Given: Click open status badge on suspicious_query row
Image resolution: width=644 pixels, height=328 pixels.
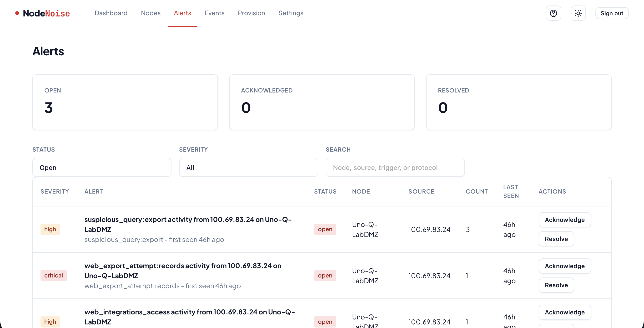Looking at the screenshot, I should click(325, 229).
